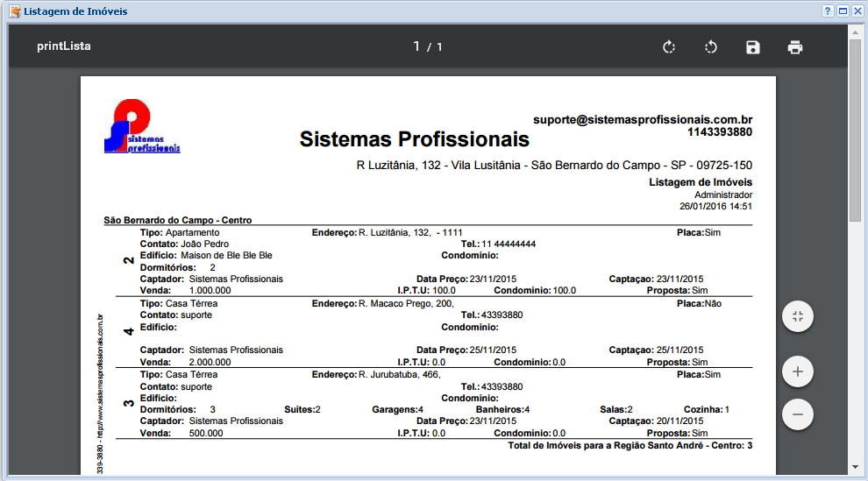Viewport: 868px width, 481px height.
Task: Print the property listing report
Action: click(x=795, y=47)
